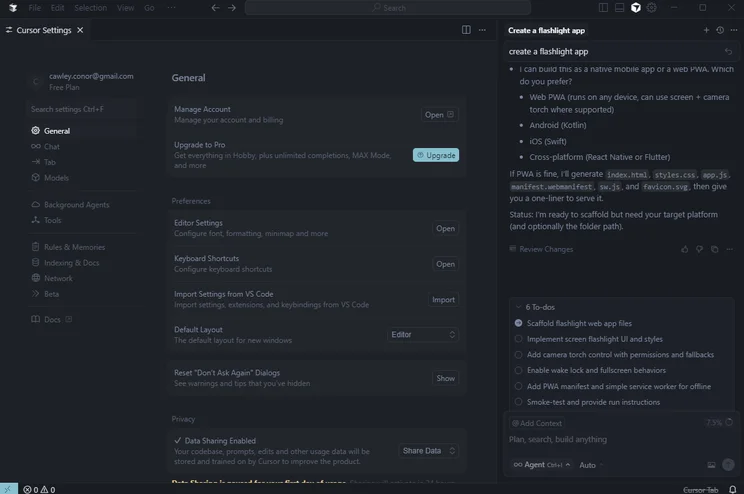
Task: Open the Network settings section
Action: point(83,279)
